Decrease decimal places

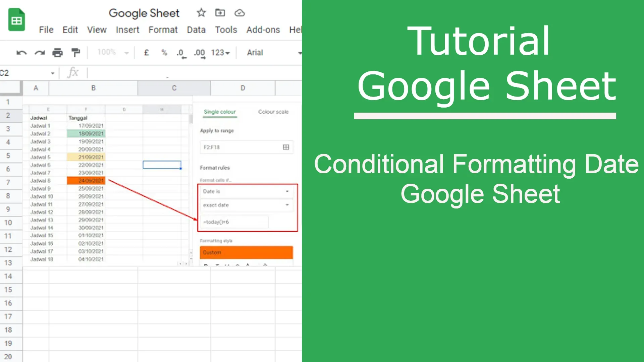(x=181, y=53)
